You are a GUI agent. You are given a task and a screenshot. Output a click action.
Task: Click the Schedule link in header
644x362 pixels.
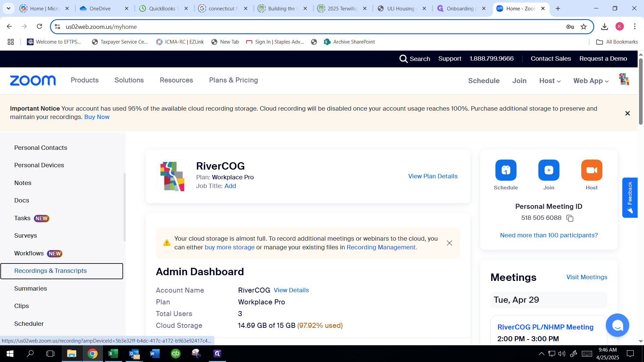tap(484, 81)
